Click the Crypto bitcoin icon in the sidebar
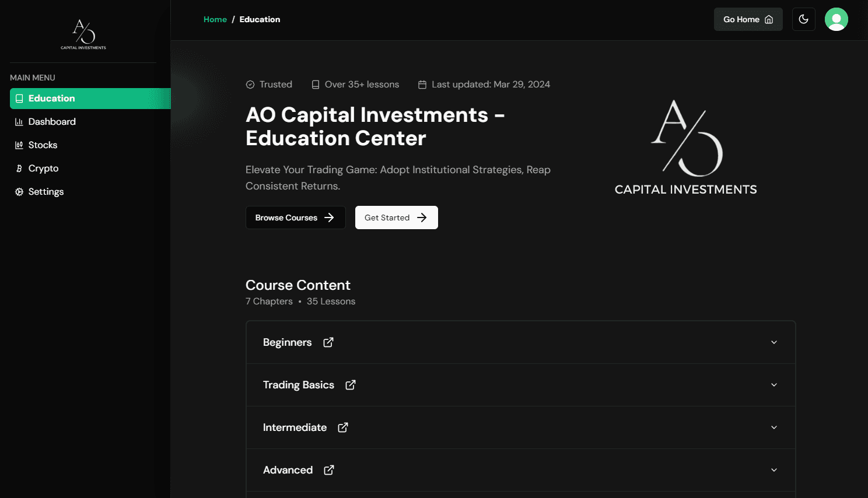The width and height of the screenshot is (868, 498). pos(19,169)
